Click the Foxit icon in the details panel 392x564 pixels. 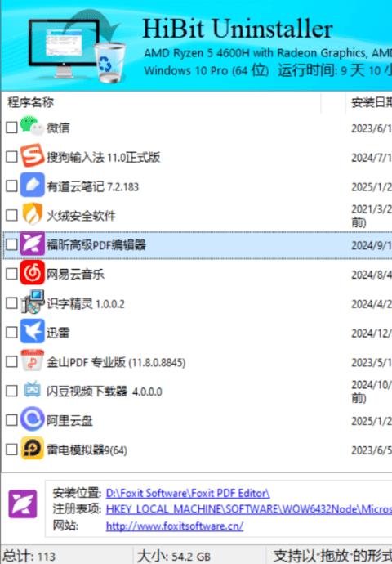point(23,504)
